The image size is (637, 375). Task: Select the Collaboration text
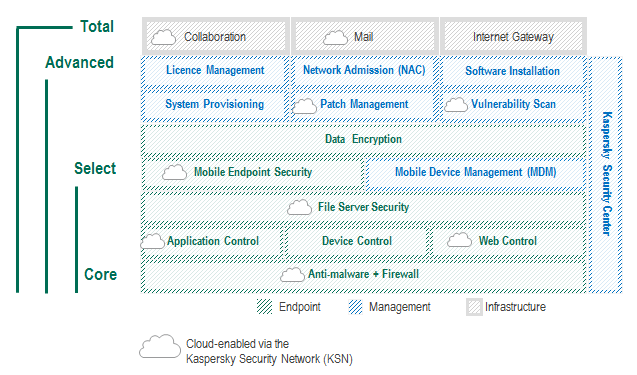(x=215, y=37)
